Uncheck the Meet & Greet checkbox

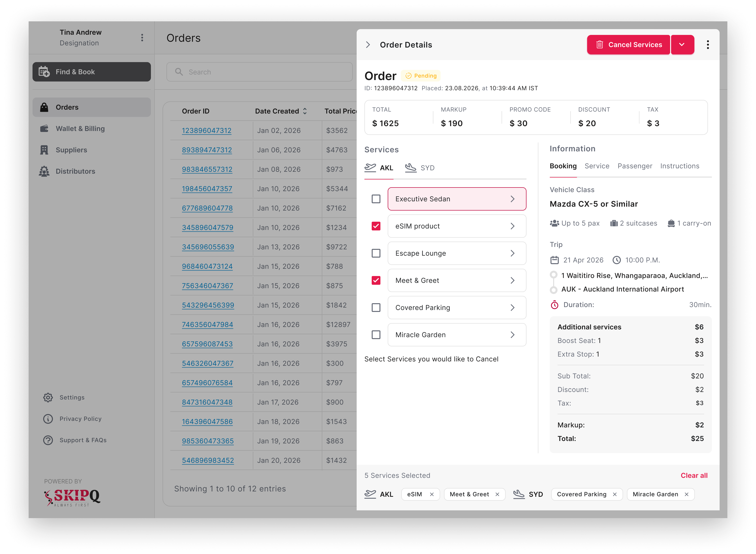pyautogui.click(x=376, y=280)
